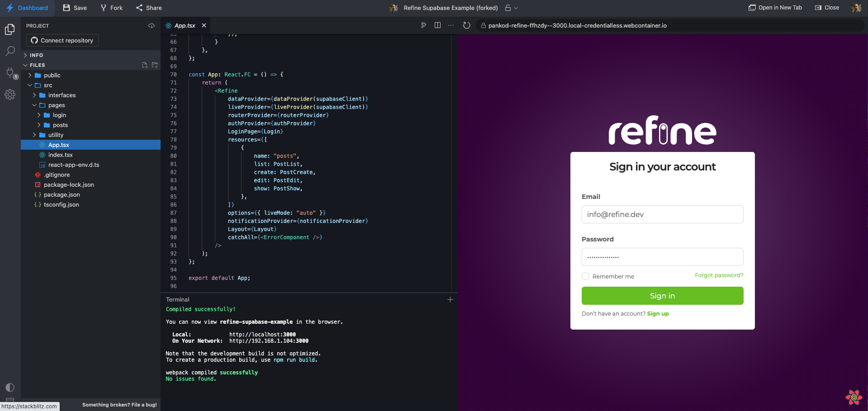Toggle the color theme icon
This screenshot has height=411, width=868.
pos(10,387)
